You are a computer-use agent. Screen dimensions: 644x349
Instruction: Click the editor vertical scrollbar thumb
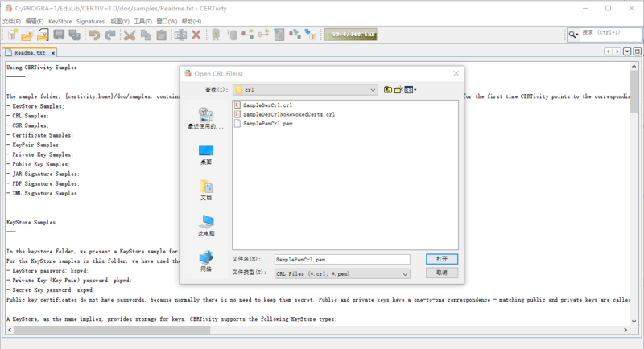pos(634,90)
